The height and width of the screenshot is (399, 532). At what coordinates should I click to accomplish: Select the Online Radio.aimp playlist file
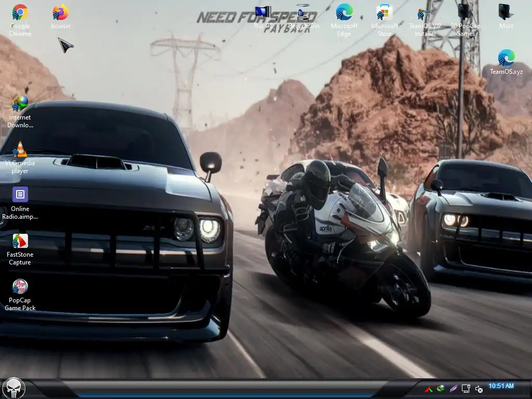[20, 204]
